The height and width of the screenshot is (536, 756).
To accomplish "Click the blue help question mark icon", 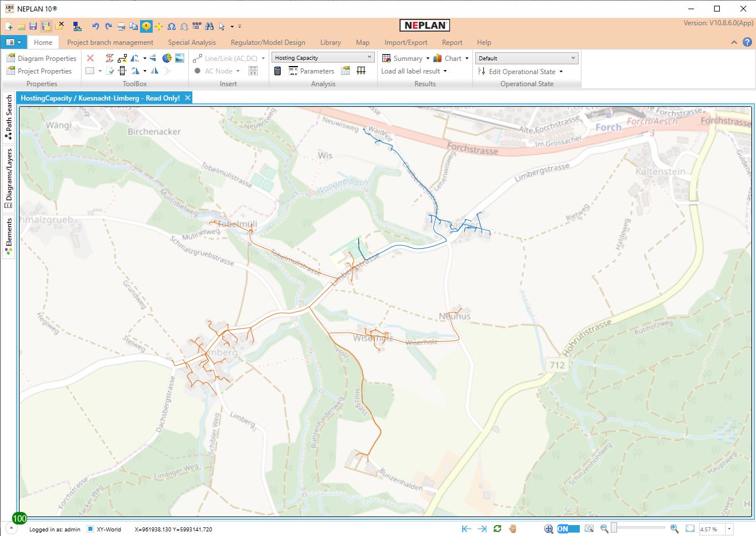I will tap(747, 42).
